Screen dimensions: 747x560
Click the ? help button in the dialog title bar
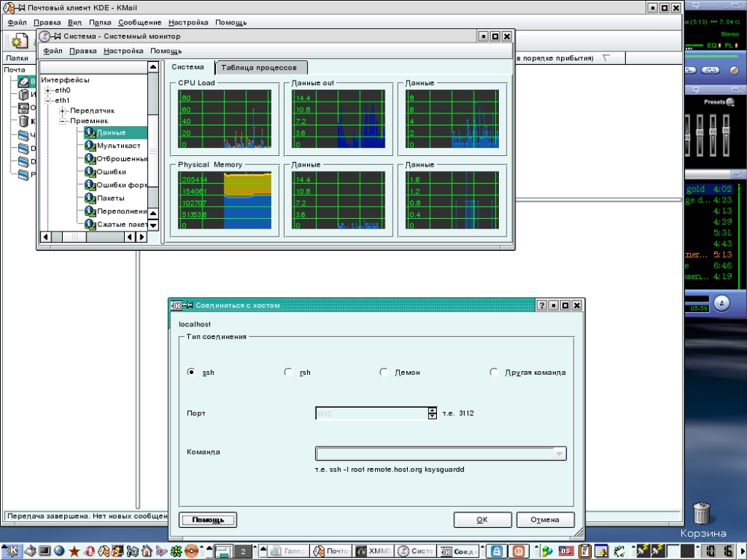pyautogui.click(x=542, y=305)
